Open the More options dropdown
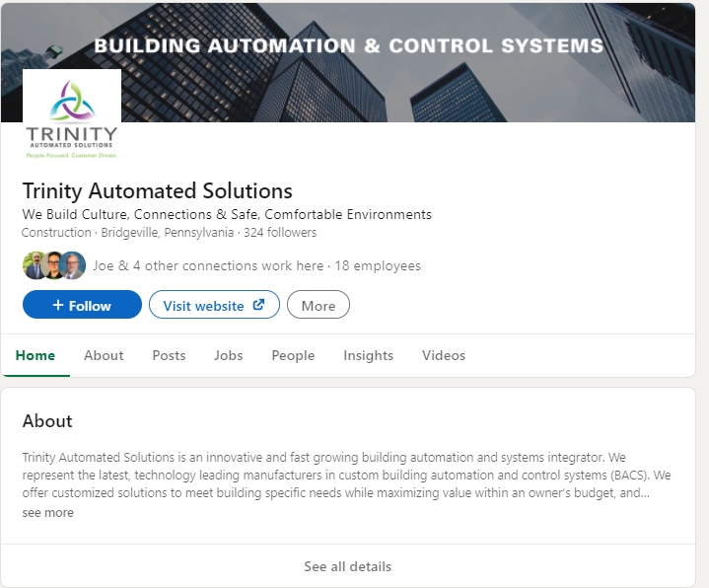The image size is (709, 588). point(319,305)
